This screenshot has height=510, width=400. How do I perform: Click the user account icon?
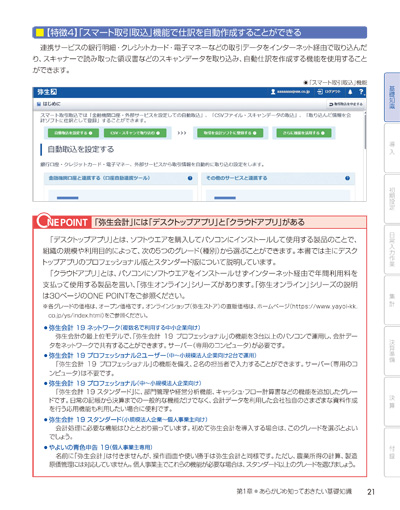273,92
